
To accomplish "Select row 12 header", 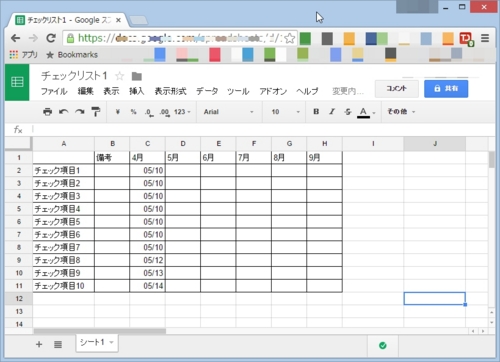I will coord(19,299).
